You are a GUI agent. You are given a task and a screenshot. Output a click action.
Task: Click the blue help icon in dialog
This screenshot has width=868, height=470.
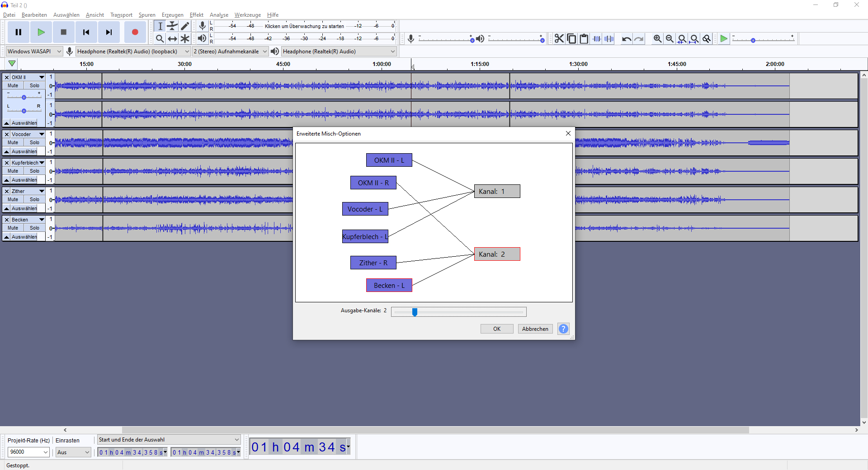click(x=563, y=329)
